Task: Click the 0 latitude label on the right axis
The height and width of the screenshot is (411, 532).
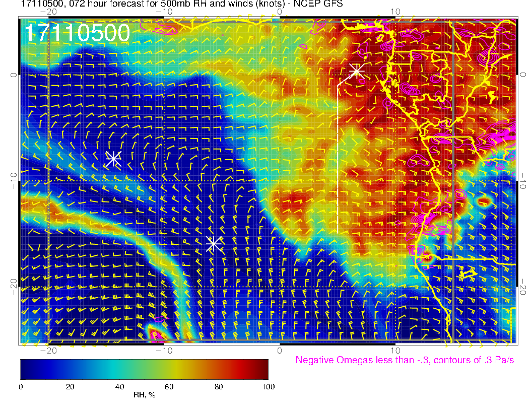Action: pyautogui.click(x=523, y=75)
